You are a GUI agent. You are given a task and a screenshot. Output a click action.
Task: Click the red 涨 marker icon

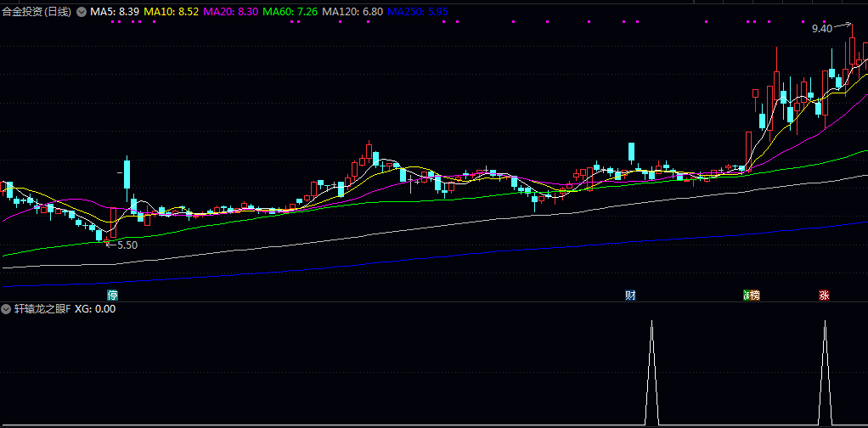click(x=823, y=296)
